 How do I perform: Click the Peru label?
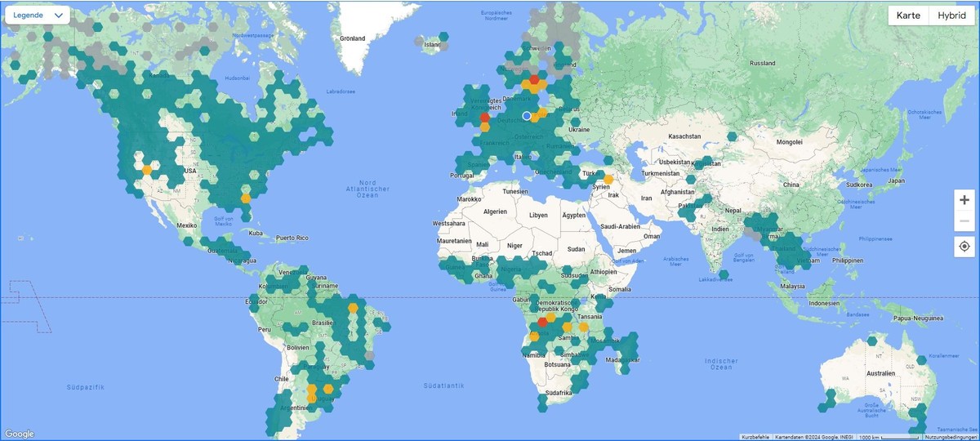[x=264, y=328]
